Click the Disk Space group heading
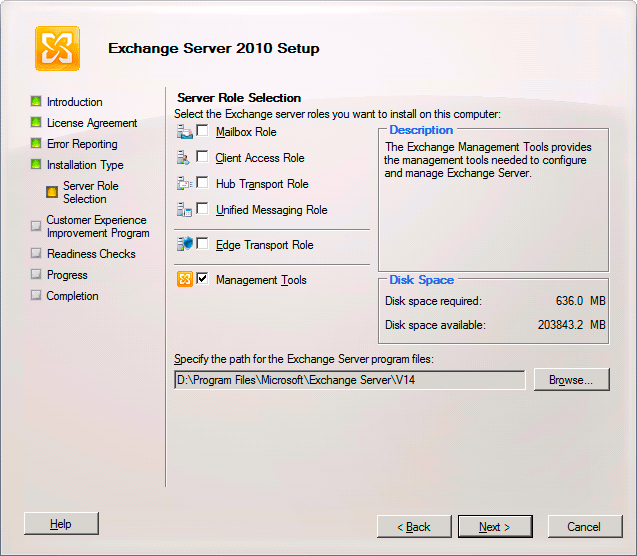 [x=422, y=280]
